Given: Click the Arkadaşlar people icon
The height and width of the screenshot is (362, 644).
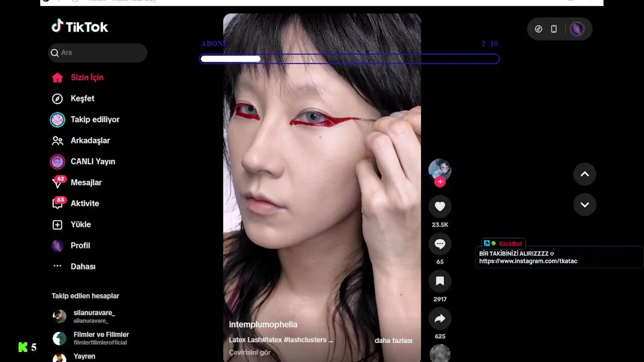Looking at the screenshot, I should [x=57, y=141].
